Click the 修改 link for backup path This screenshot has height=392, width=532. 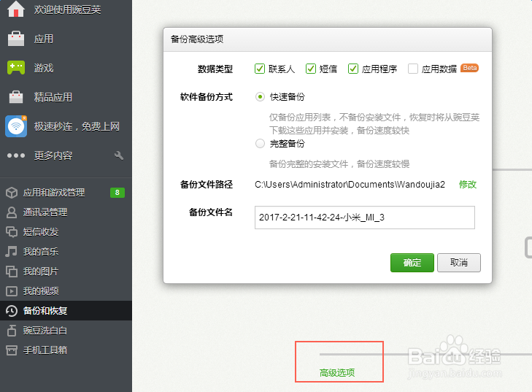coord(468,184)
